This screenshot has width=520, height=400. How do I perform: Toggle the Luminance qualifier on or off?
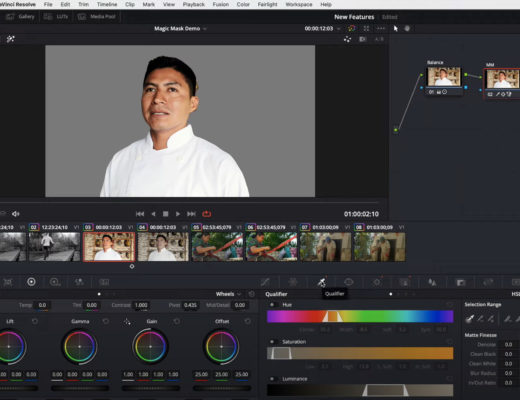(272, 379)
